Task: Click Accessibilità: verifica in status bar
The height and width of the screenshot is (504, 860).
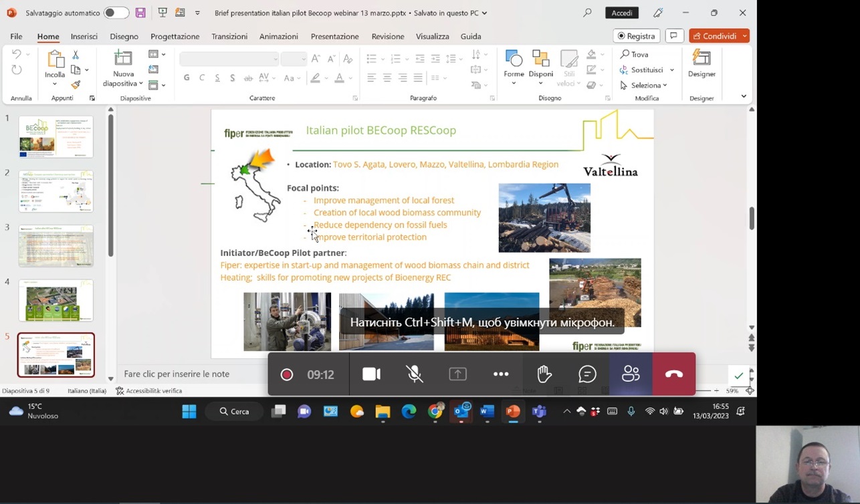Action: [x=148, y=391]
